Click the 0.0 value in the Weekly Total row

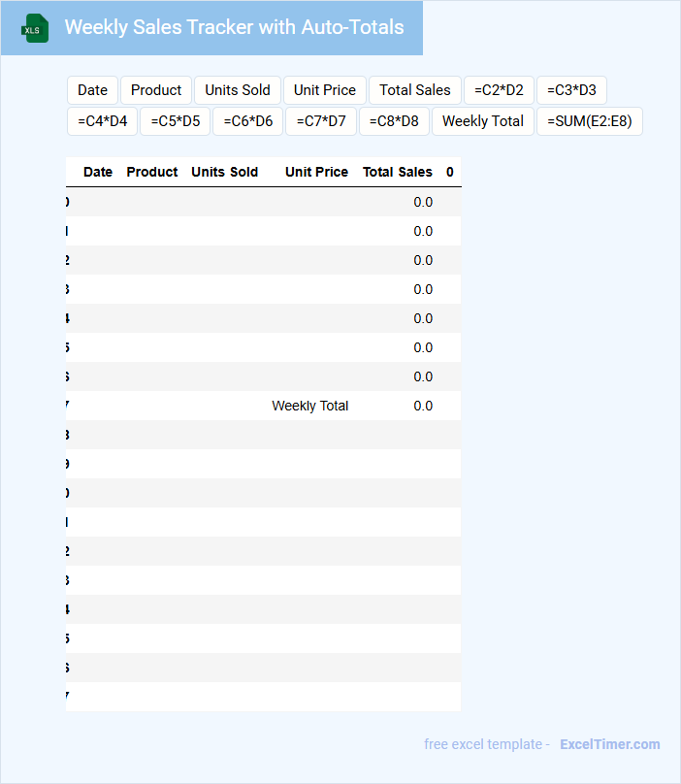coord(423,406)
